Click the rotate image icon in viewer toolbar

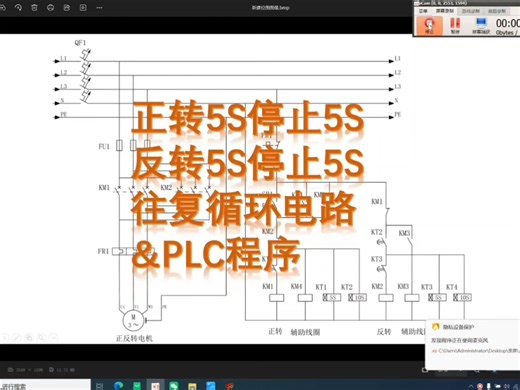(18, 7)
